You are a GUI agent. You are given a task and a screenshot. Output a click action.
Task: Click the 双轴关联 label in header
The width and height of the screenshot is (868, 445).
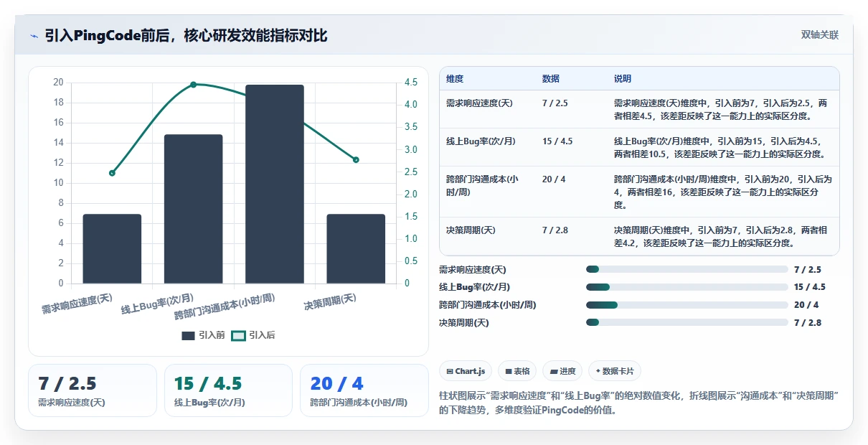[820, 35]
